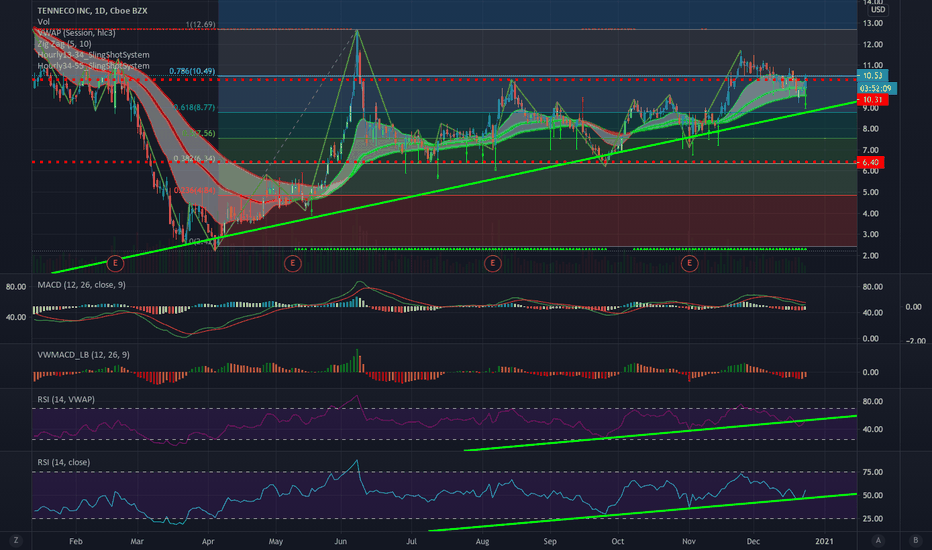Select green trendline in RSI (14, close) pane
This screenshot has height=550, width=932.
642,512
